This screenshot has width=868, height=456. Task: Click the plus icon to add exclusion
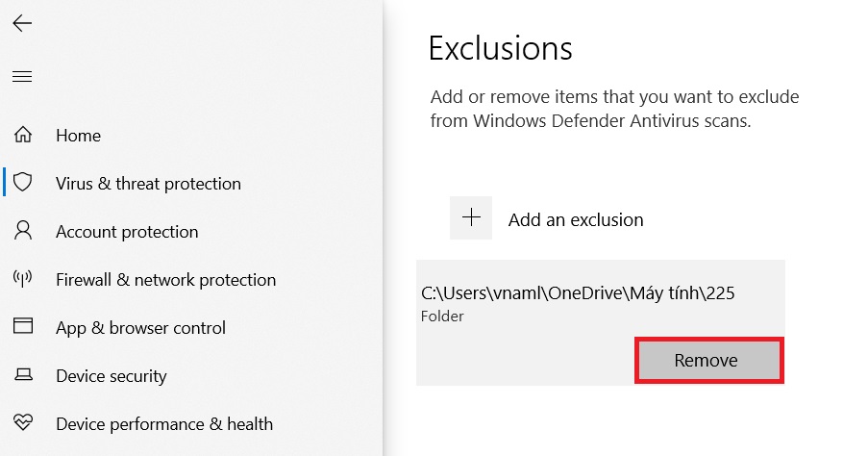pos(471,218)
